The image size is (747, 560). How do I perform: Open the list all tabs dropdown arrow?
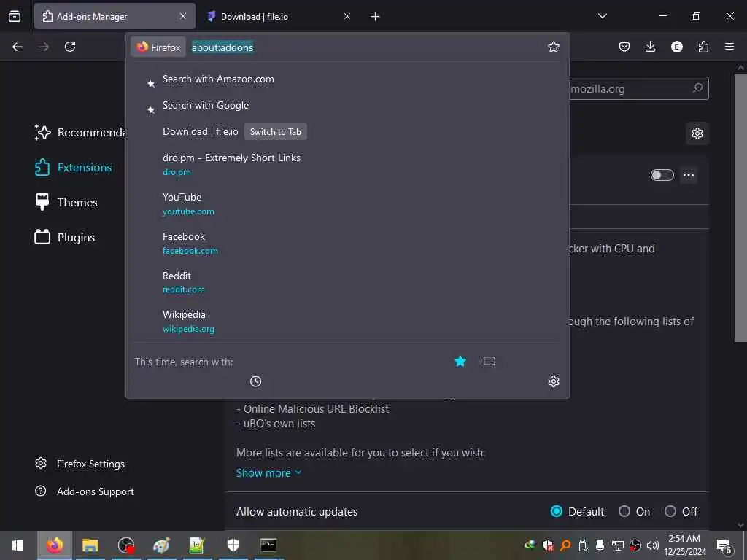click(602, 16)
